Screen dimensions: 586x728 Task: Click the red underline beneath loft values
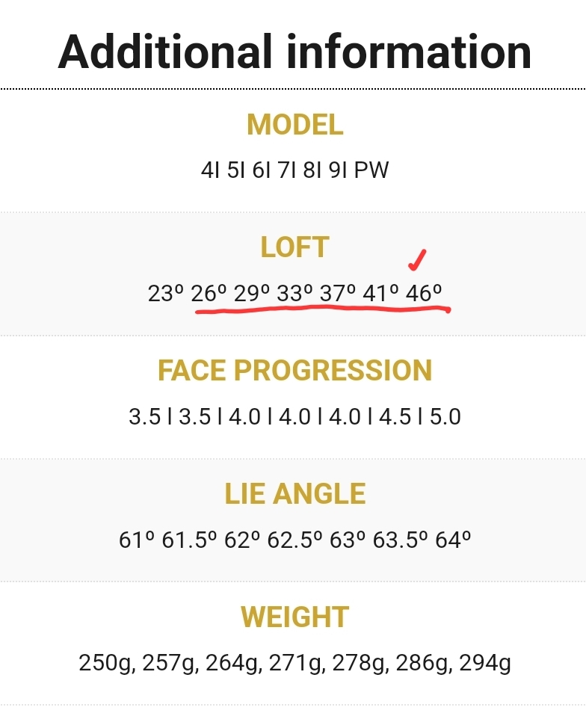click(323, 309)
